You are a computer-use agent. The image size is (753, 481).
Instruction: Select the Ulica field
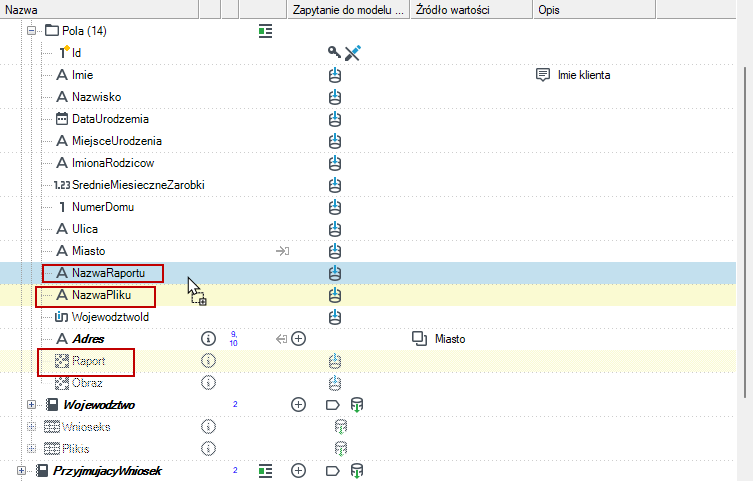(85, 229)
